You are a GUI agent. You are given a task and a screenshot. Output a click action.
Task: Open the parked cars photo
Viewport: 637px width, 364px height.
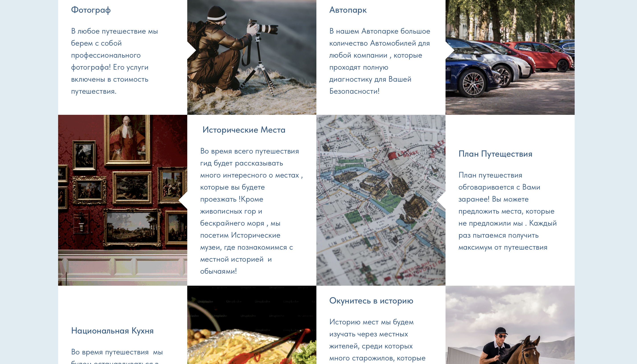(x=510, y=57)
